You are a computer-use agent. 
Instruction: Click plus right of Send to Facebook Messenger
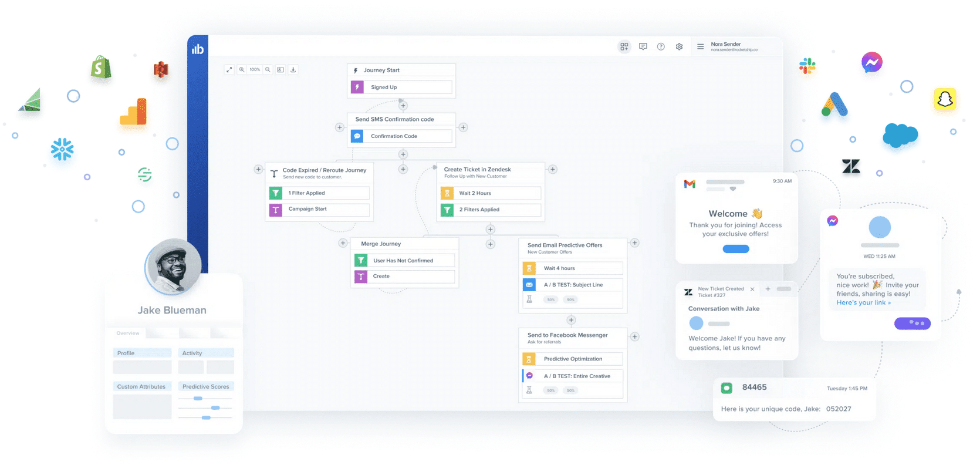pyautogui.click(x=634, y=336)
